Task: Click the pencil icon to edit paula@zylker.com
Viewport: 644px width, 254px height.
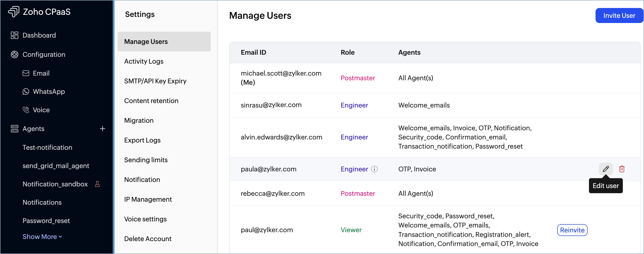Action: point(605,169)
